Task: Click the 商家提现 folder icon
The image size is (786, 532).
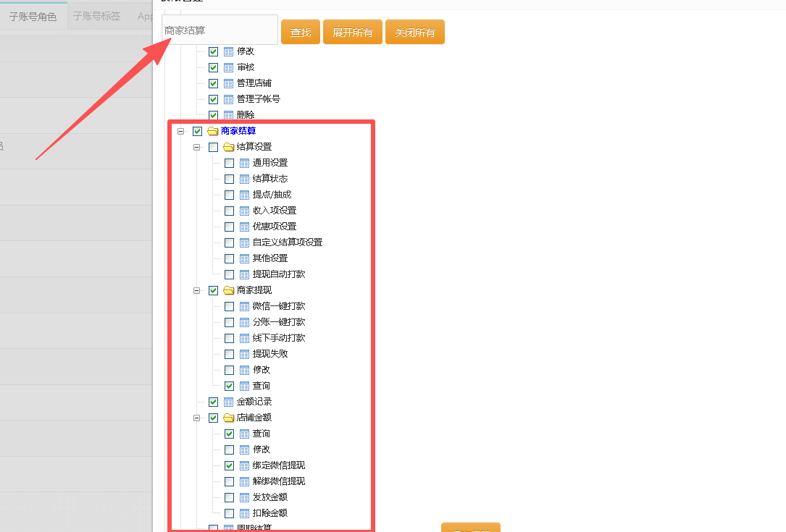Action: [x=228, y=290]
